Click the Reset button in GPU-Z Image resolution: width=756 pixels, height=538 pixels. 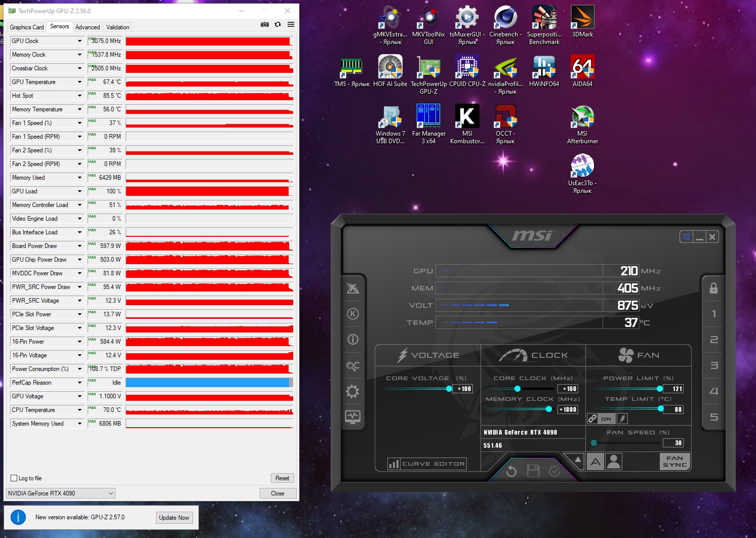[x=283, y=478]
